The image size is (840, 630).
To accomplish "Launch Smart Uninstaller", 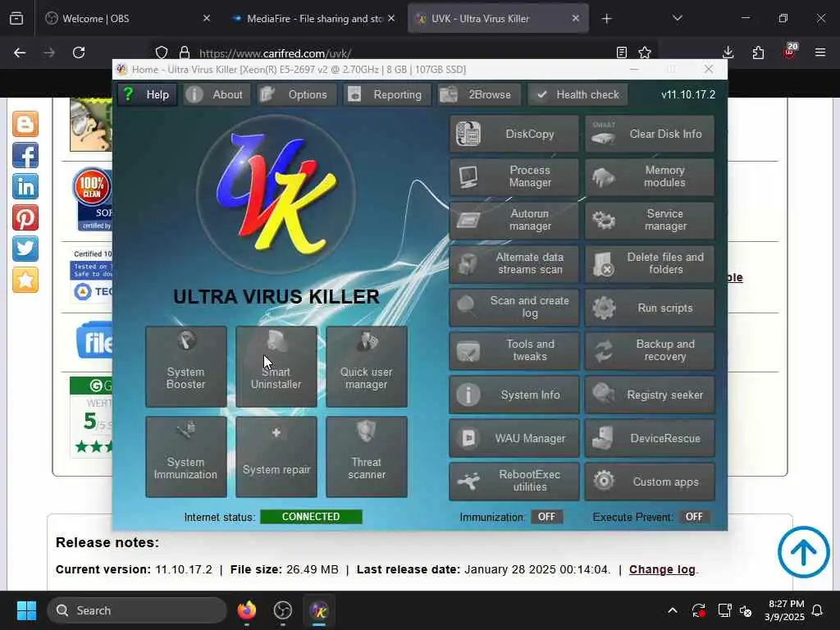I will [276, 367].
